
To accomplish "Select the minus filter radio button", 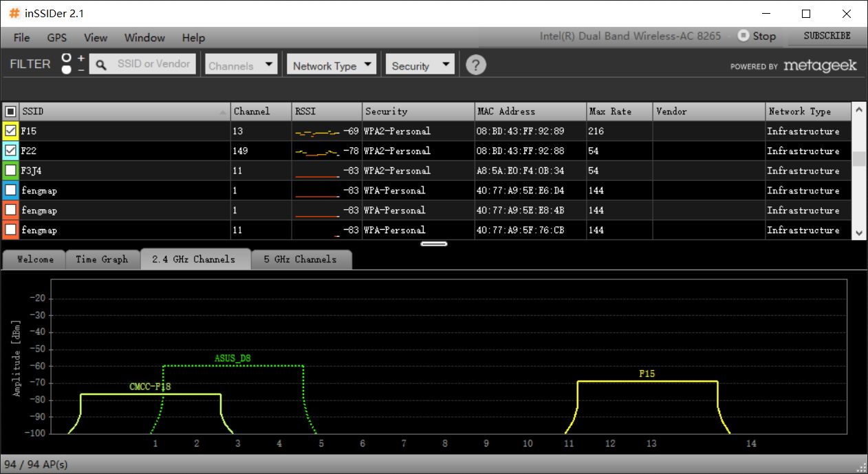I will pos(67,69).
